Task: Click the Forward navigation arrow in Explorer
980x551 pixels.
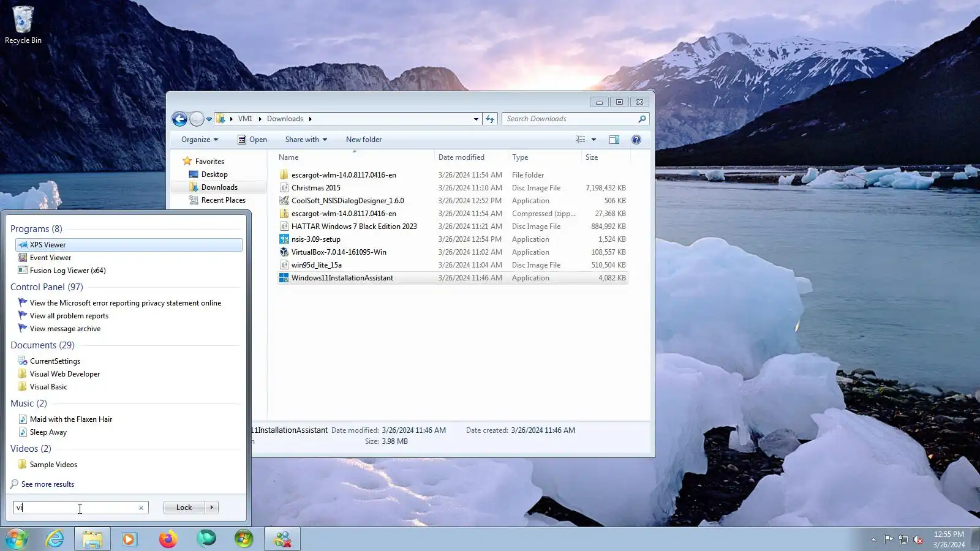Action: tap(197, 119)
